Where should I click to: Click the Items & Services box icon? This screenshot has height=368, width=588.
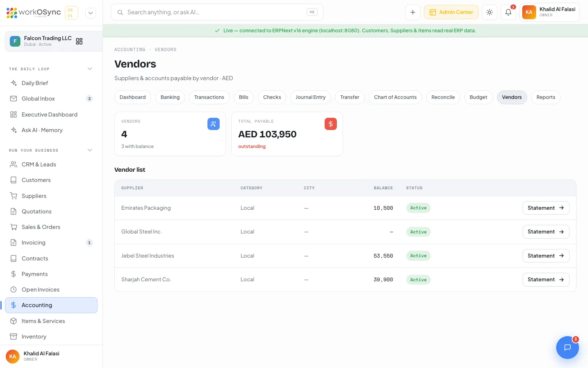(13, 321)
